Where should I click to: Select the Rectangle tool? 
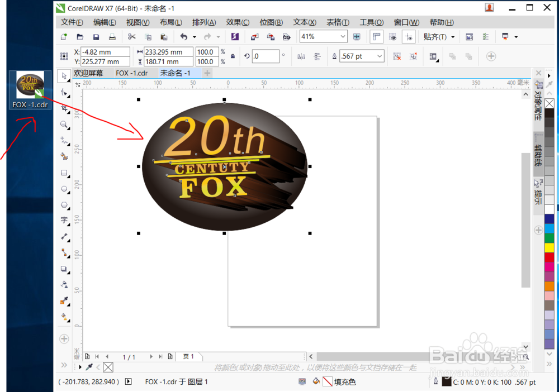pos(64,173)
